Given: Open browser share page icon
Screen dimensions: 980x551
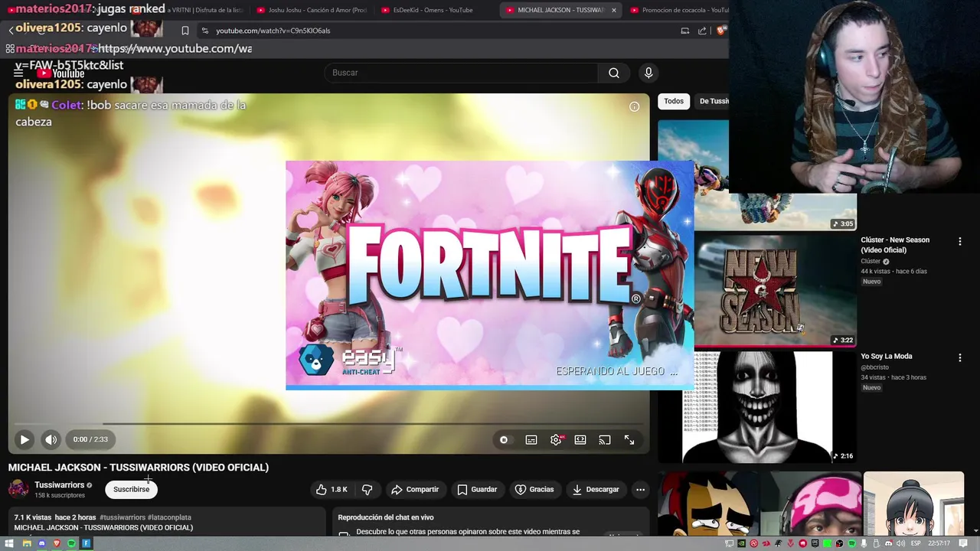Looking at the screenshot, I should (x=702, y=31).
